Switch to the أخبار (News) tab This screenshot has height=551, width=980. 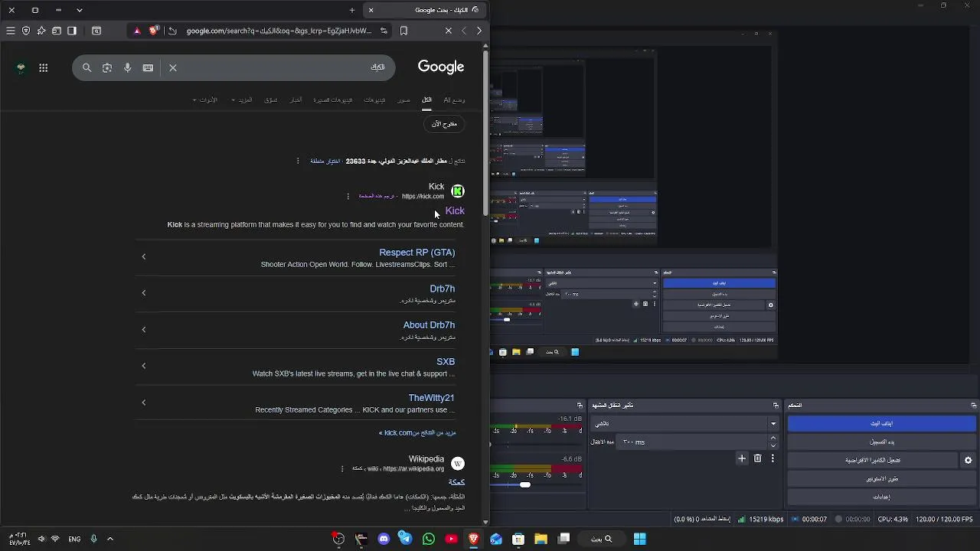[x=296, y=99]
